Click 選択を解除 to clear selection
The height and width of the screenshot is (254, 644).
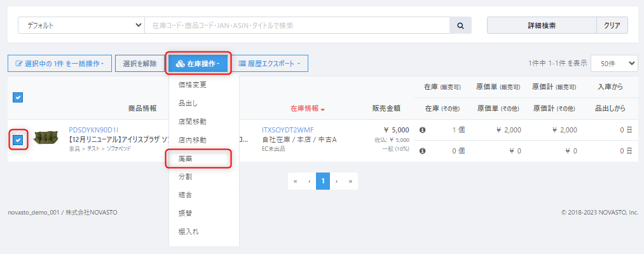tap(140, 64)
